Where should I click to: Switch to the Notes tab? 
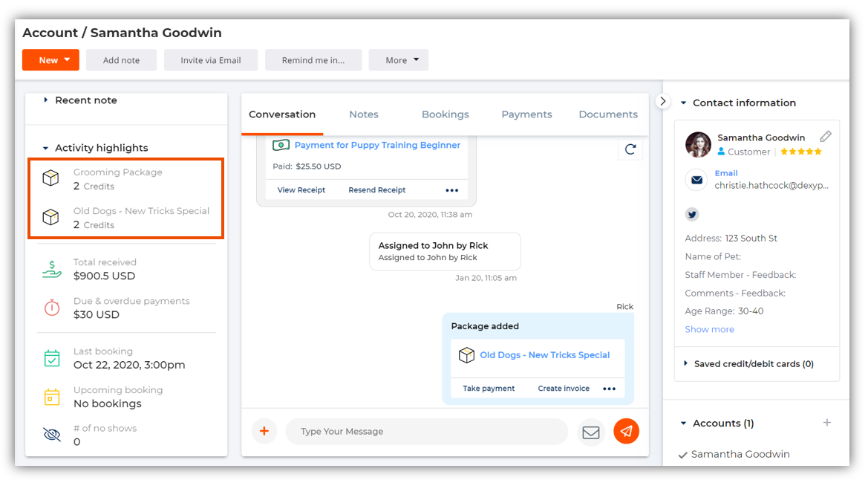[x=364, y=114]
